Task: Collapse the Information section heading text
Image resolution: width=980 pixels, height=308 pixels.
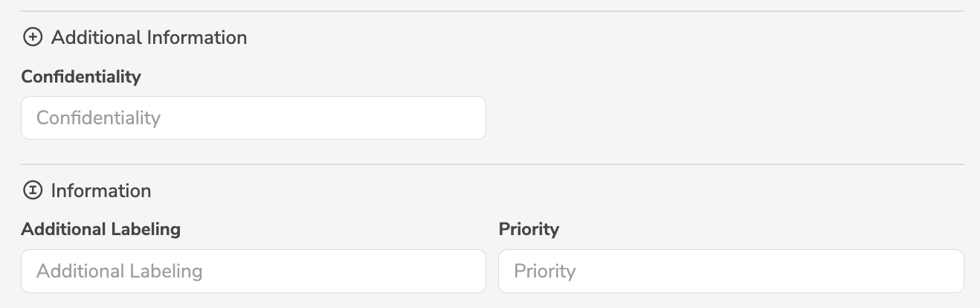Action: click(101, 191)
